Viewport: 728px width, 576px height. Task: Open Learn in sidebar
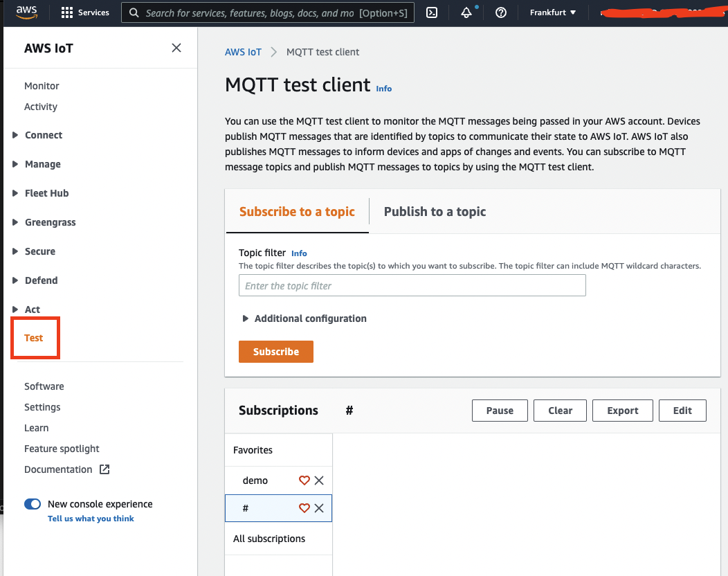[36, 428]
